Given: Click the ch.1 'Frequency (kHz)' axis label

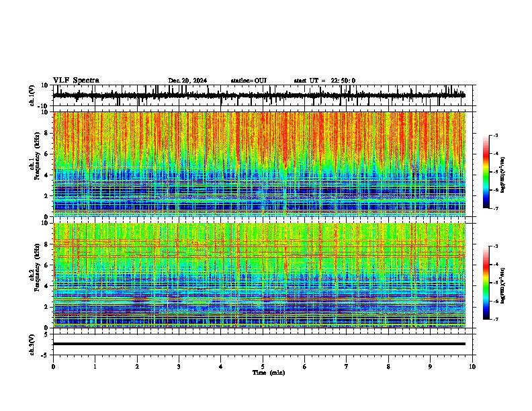Looking at the screenshot, I should [x=37, y=156].
